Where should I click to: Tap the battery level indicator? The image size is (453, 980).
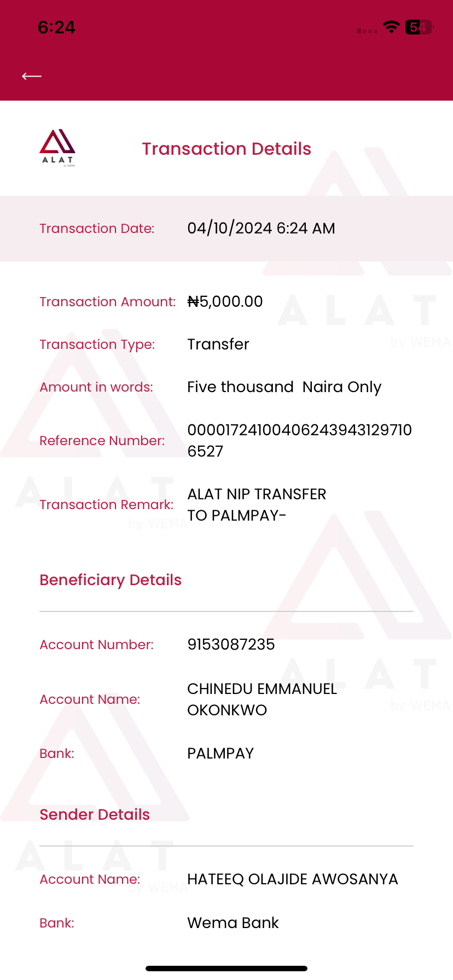[x=419, y=27]
